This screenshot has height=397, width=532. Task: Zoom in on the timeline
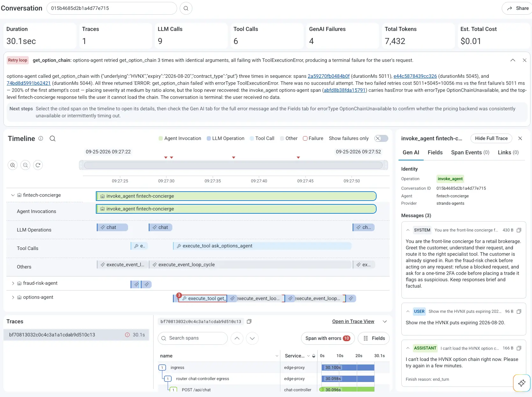[13, 165]
